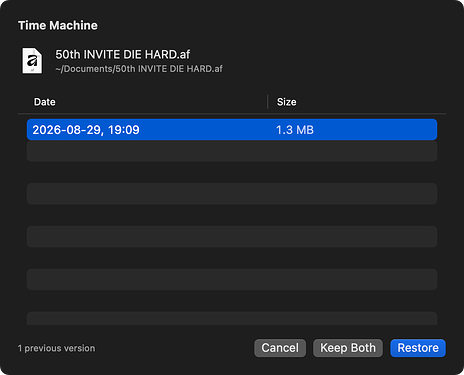Cancel the Time Machine dialog
This screenshot has width=464, height=375.
[x=280, y=348]
